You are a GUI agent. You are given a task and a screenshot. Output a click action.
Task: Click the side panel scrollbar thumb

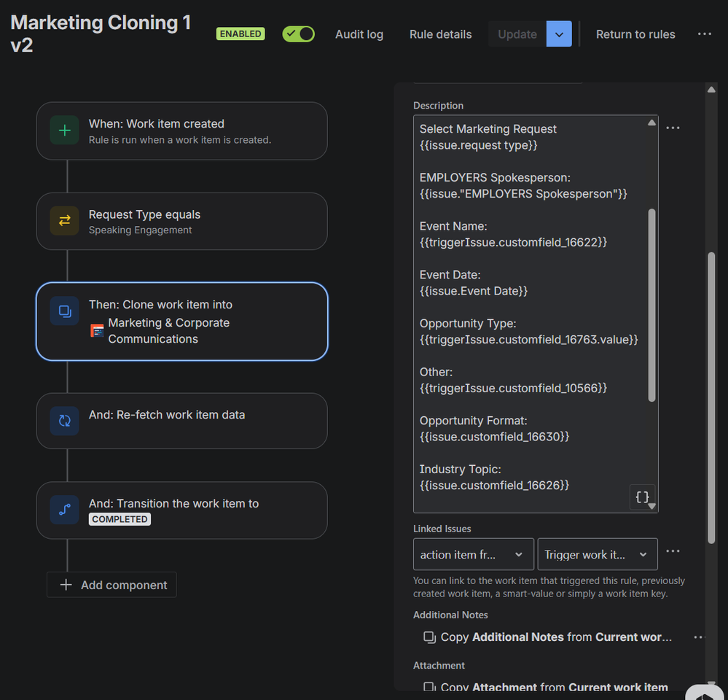[711, 397]
